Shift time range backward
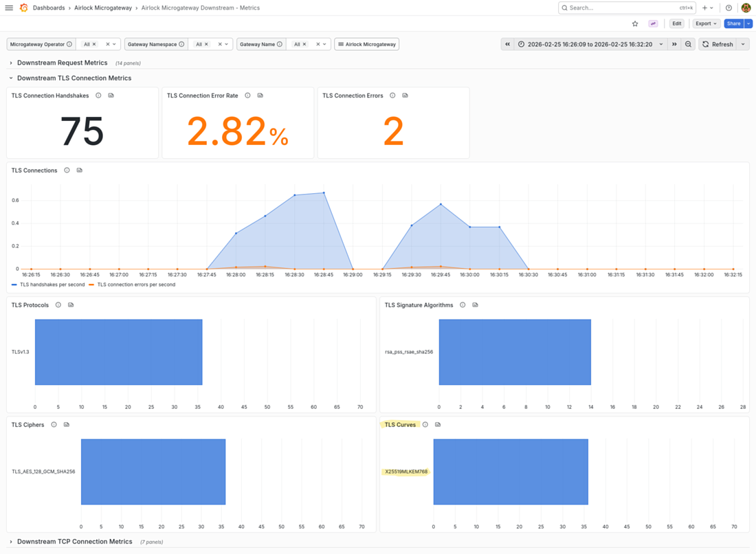Viewport: 756px width, 554px height. (508, 44)
